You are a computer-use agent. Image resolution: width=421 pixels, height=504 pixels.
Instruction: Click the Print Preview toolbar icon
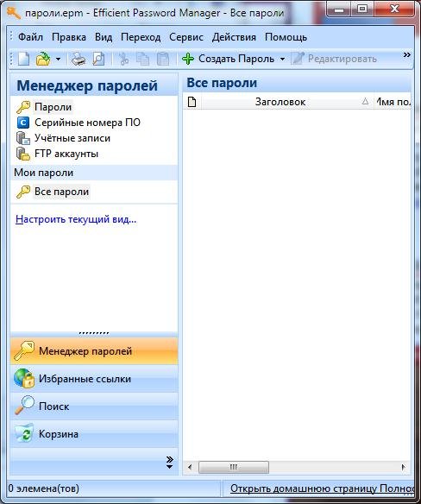tap(98, 60)
